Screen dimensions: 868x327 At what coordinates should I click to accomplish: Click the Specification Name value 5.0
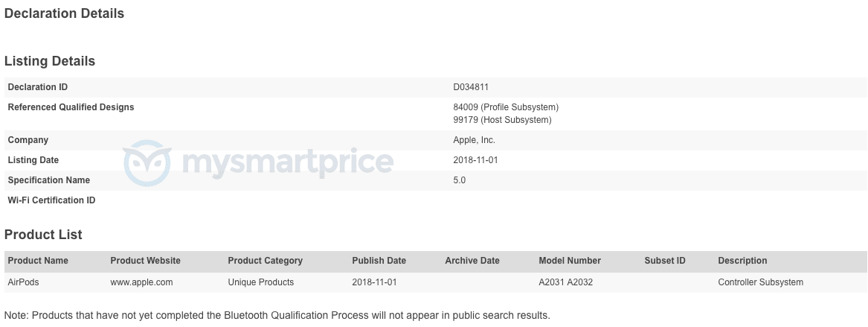pos(460,180)
